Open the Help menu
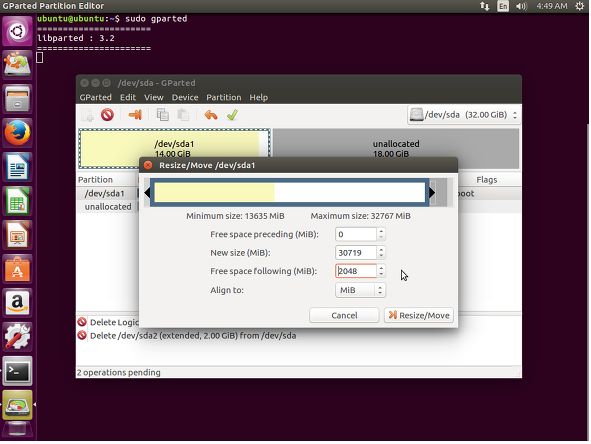The height and width of the screenshot is (444, 591). (x=259, y=97)
